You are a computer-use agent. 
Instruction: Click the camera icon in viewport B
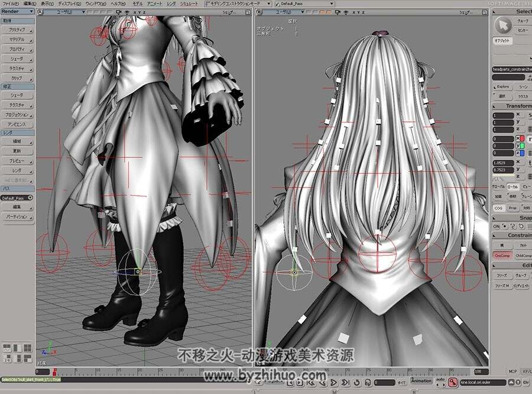click(x=338, y=12)
